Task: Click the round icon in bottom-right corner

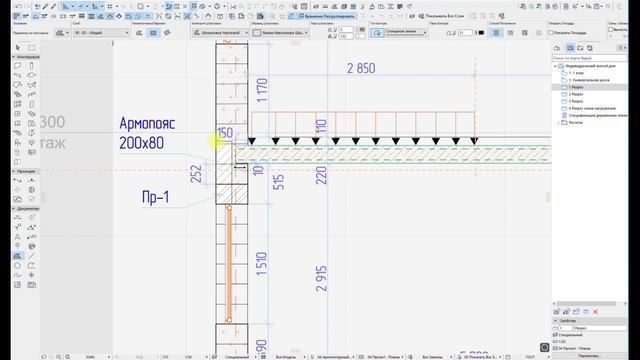Action: click(544, 347)
